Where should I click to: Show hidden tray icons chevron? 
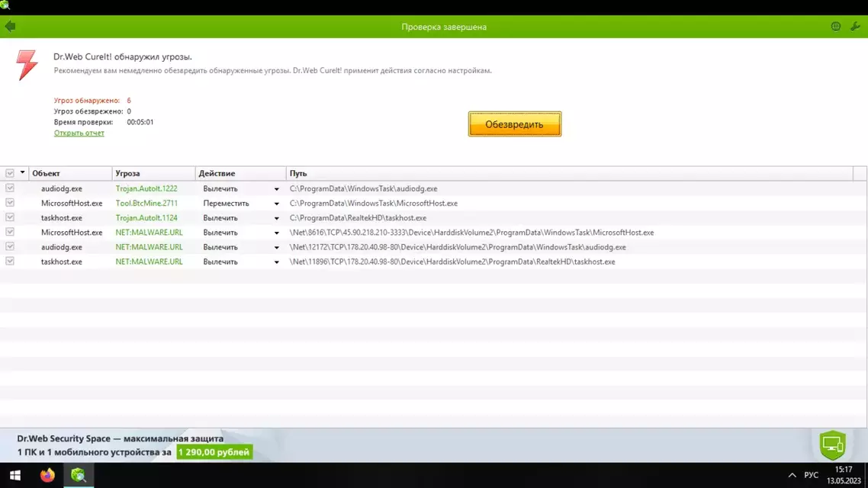(792, 475)
